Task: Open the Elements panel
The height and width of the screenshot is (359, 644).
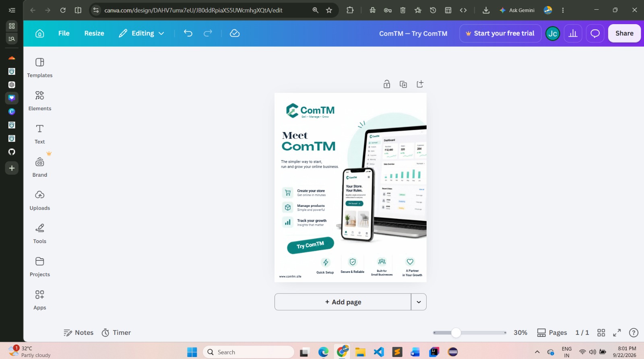Action: pyautogui.click(x=39, y=101)
